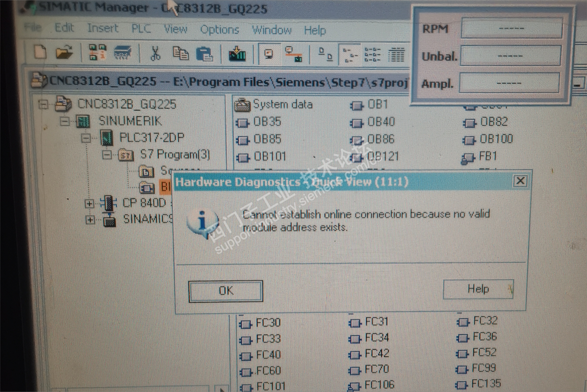Open the PLC menu

(x=141, y=28)
